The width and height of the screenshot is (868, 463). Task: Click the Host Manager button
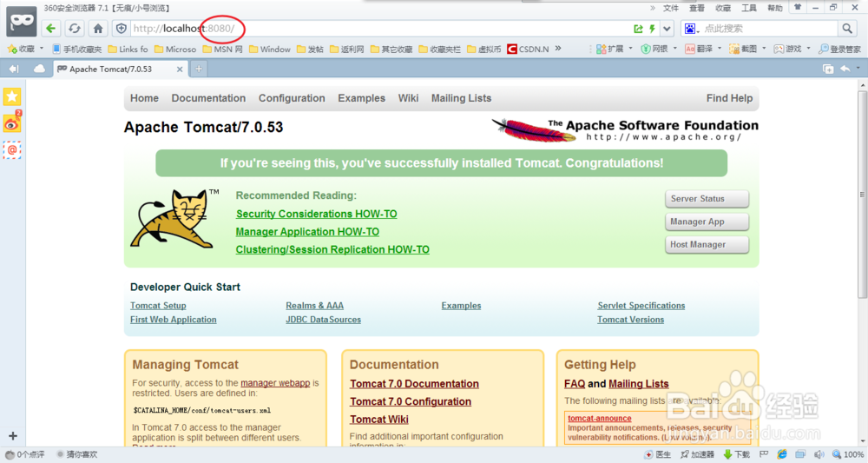coord(707,244)
